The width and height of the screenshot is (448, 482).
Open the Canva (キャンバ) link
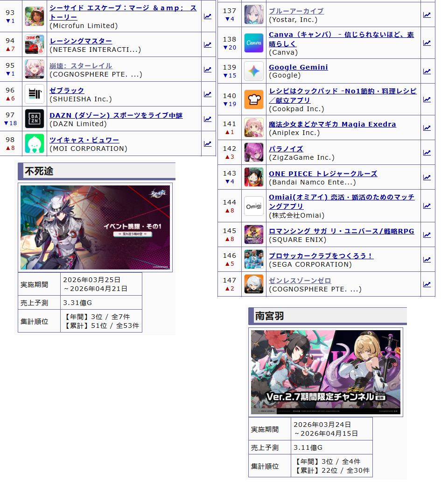coord(341,39)
